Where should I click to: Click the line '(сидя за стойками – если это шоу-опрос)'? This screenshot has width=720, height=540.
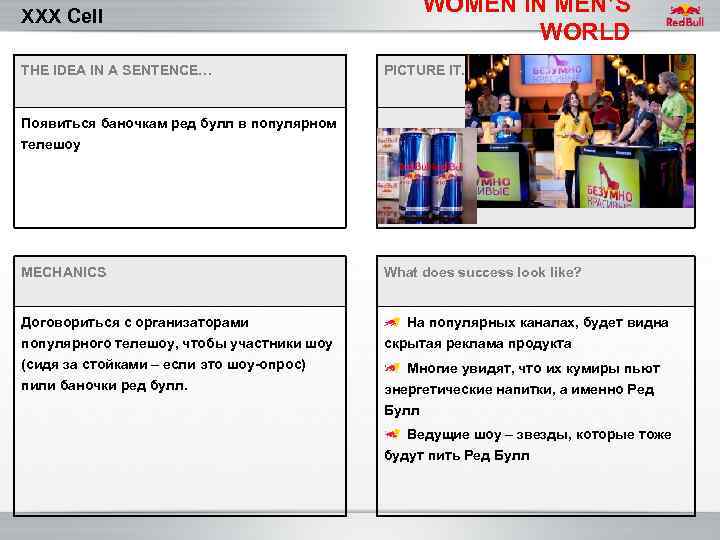coord(163,365)
